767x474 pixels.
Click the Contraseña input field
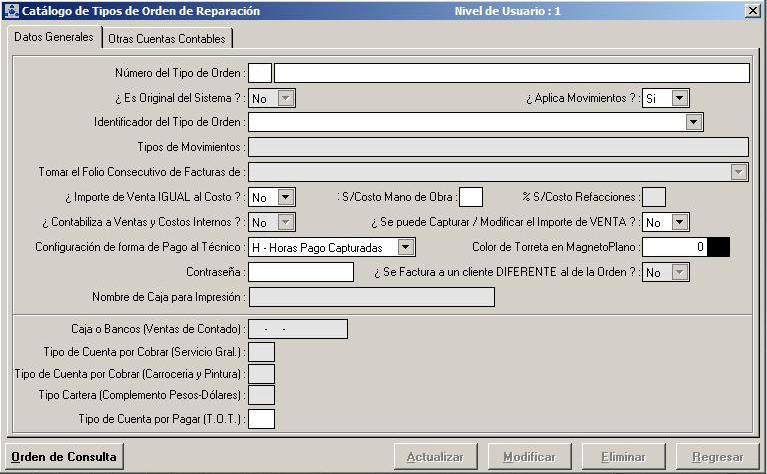point(301,272)
